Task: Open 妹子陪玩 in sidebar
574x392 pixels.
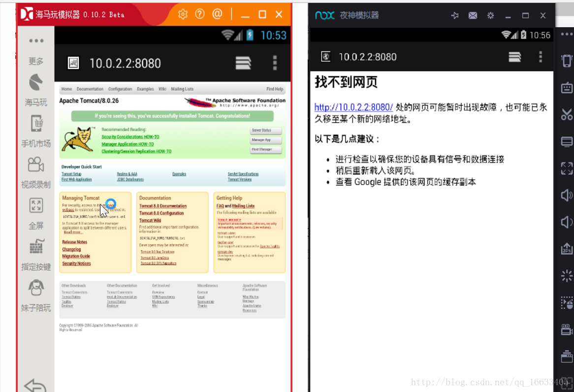Action: point(36,295)
